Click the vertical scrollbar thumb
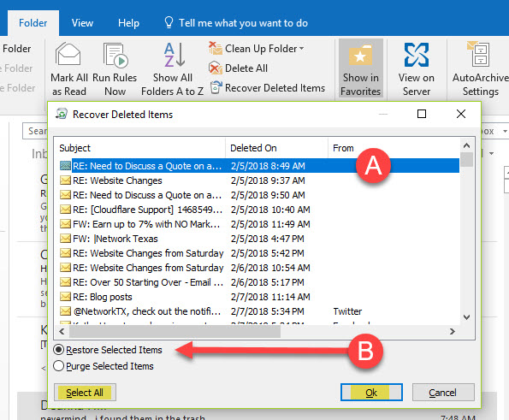Viewport: 509px width, 420px height. click(x=466, y=159)
